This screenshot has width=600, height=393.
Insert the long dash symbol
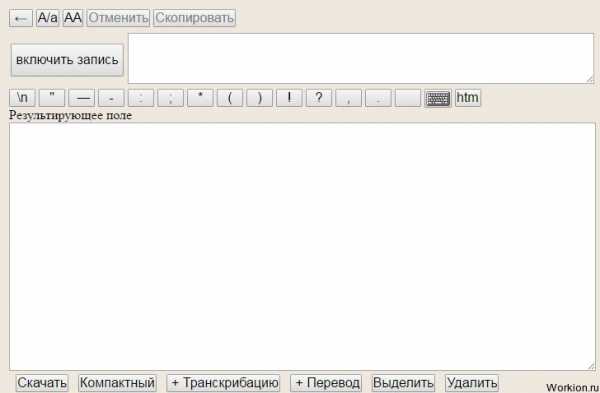(x=82, y=98)
